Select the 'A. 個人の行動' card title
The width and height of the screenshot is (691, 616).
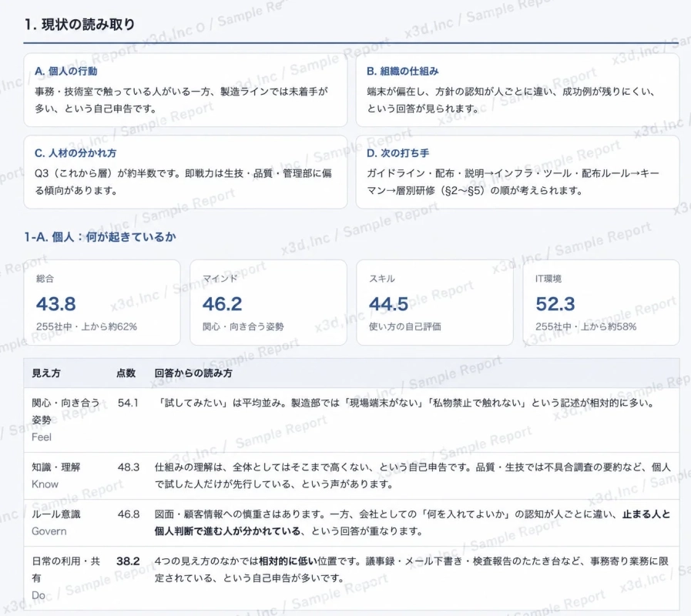[x=65, y=71]
